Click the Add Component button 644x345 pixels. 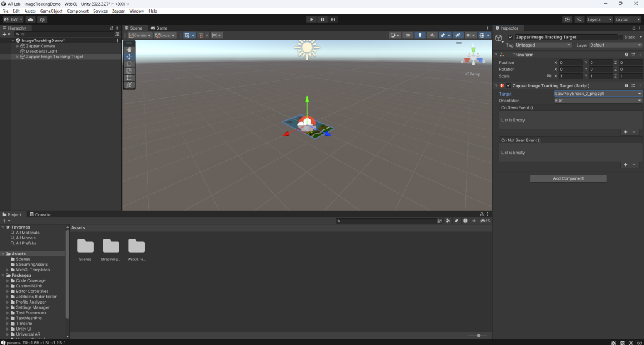568,178
